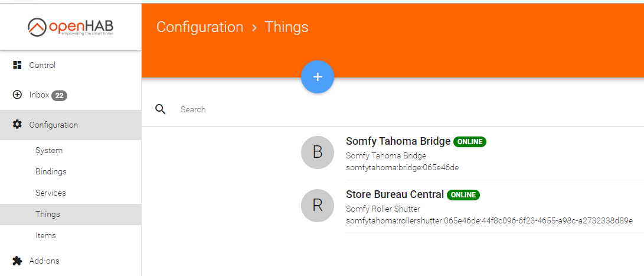Click the Inbox plus-circle icon

pos(17,95)
